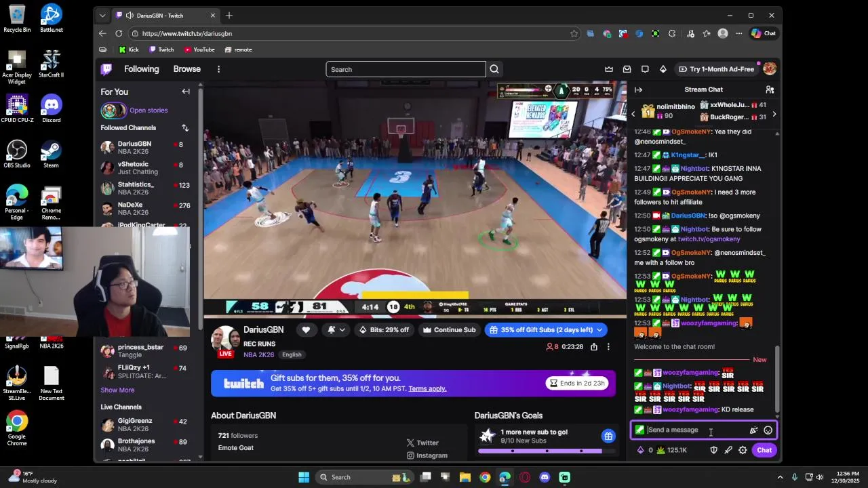Open the emote picker smiley icon

[768, 430]
